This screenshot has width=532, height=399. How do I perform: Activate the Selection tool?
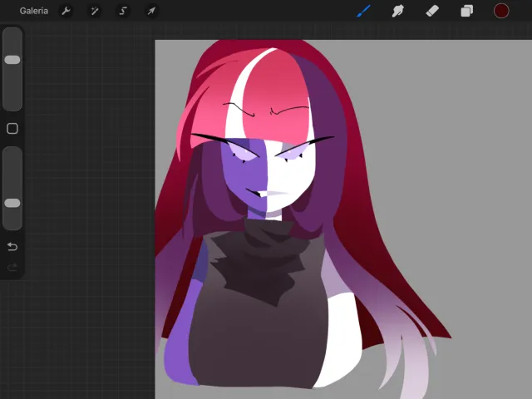point(123,11)
